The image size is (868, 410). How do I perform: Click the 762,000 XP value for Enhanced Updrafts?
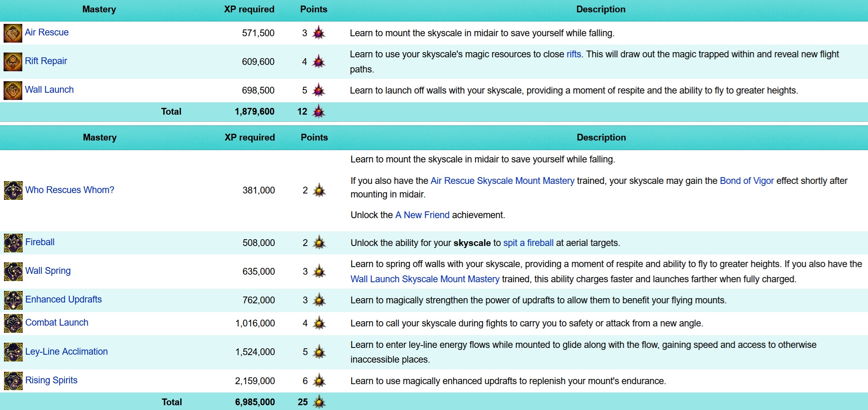(259, 300)
